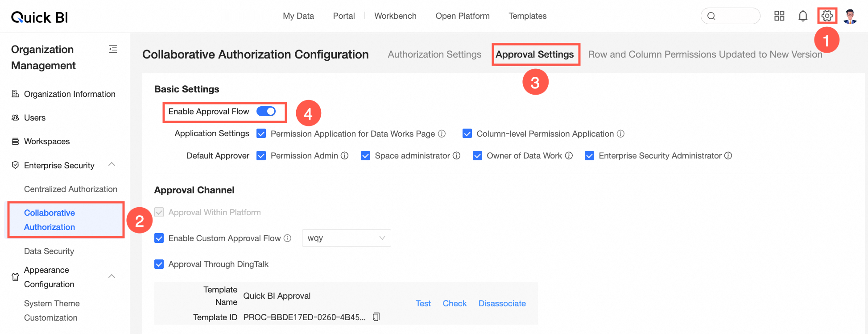868x334 pixels.
Task: Open the wqy custom approval flow dropdown
Action: coord(346,238)
